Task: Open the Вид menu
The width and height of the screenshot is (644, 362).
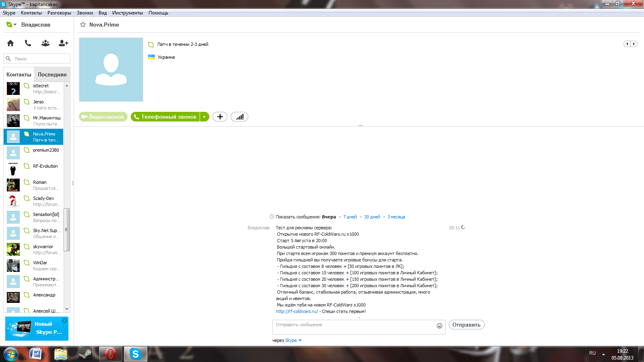Action: [103, 13]
